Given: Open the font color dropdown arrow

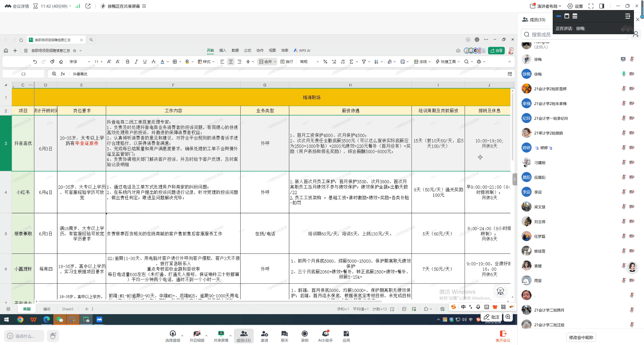Looking at the screenshot, I should [167, 62].
